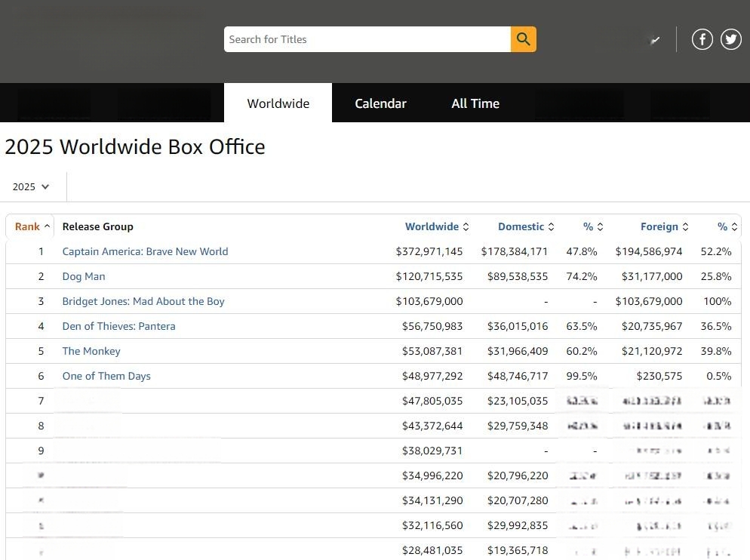Select domestic gross $20,707,280
The width and height of the screenshot is (750, 560).
coord(518,500)
